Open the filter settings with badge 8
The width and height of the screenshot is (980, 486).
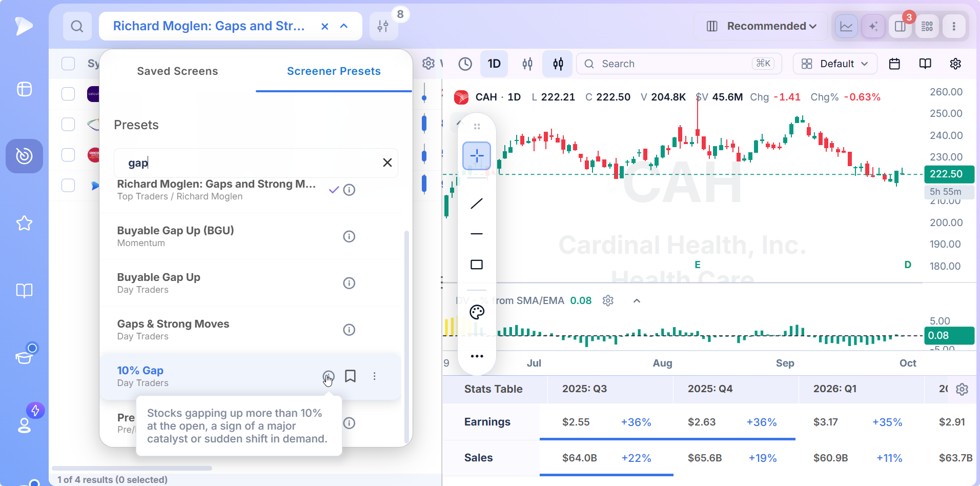point(383,26)
